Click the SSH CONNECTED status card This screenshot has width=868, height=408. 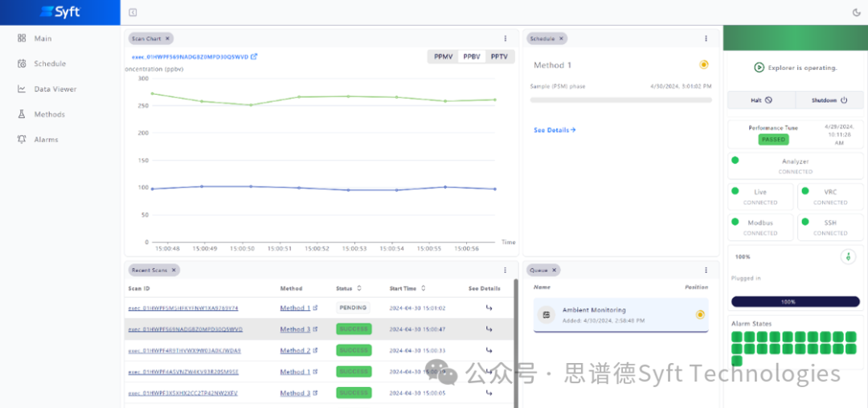(830, 227)
